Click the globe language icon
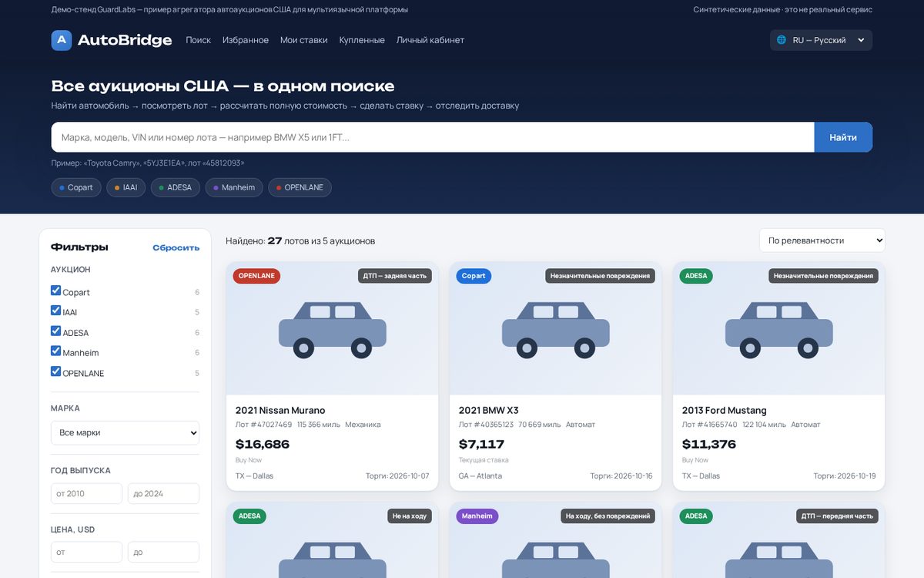This screenshot has width=924, height=578. [x=782, y=40]
